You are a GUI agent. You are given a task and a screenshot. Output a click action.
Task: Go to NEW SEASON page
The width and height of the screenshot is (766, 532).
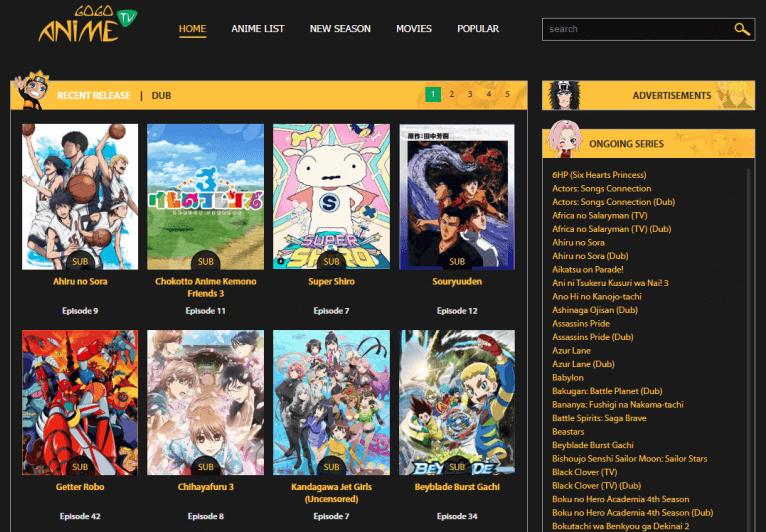pyautogui.click(x=340, y=29)
